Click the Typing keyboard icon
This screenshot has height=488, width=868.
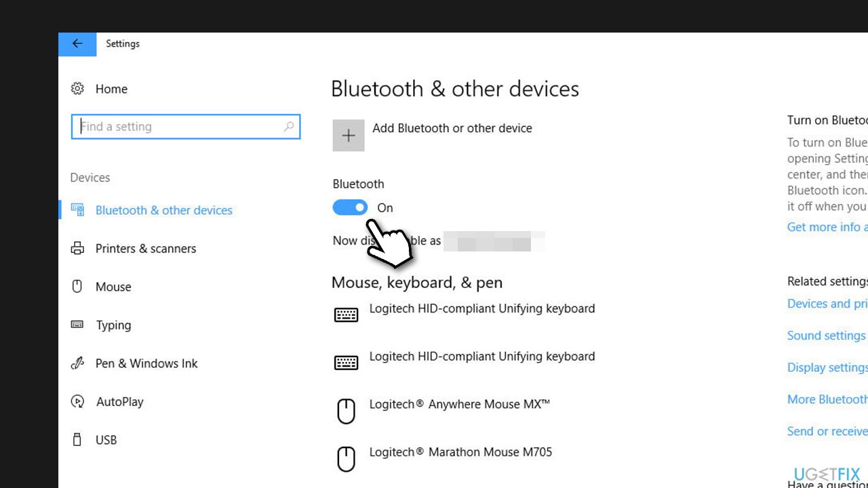(77, 325)
